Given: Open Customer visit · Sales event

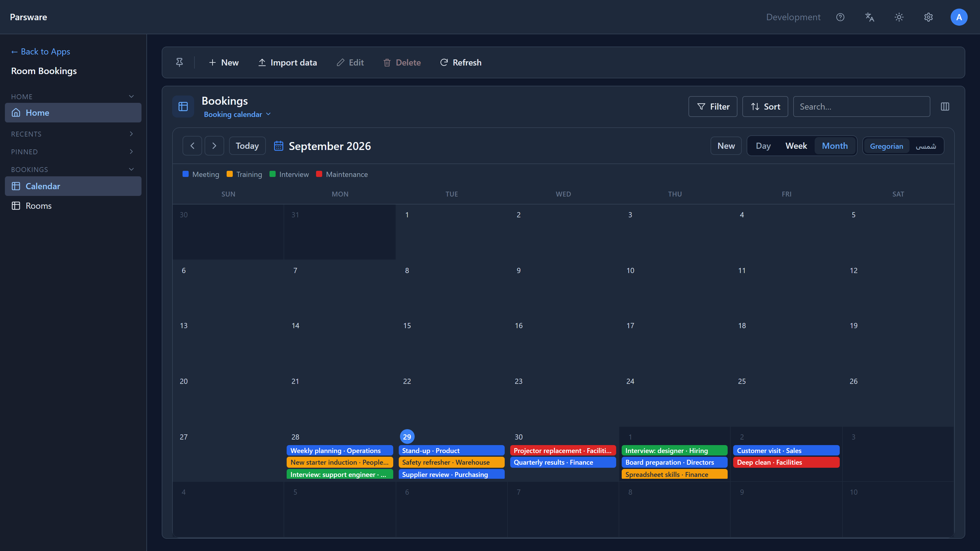Looking at the screenshot, I should [786, 451].
